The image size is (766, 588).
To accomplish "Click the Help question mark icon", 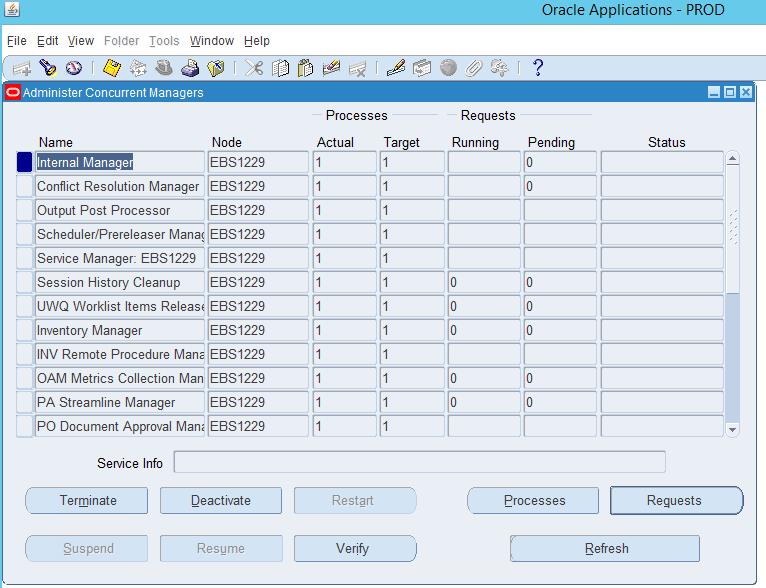I will coord(538,68).
